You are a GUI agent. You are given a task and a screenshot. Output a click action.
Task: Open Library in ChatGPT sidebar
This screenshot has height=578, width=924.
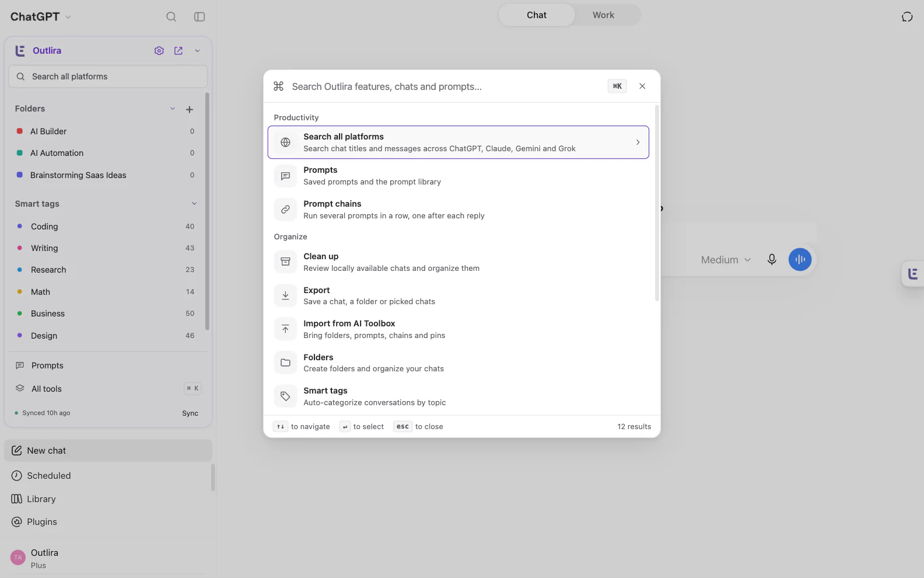108,499
